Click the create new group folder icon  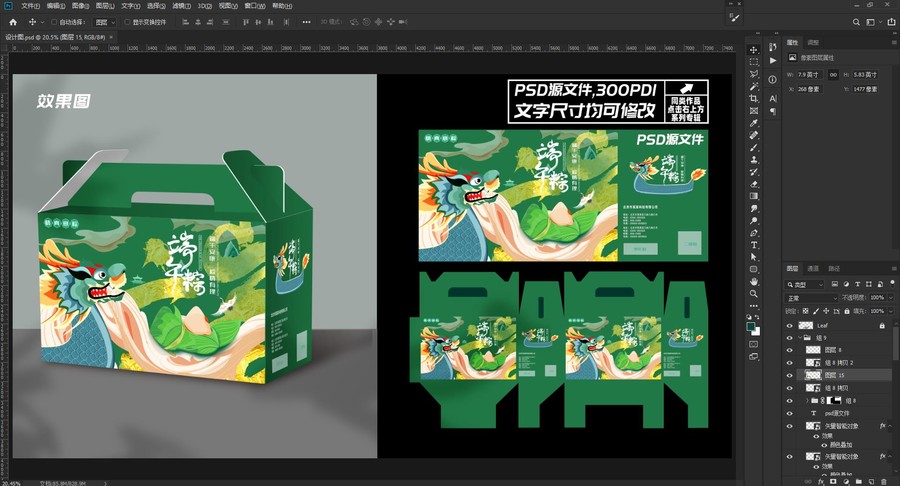coord(858,481)
